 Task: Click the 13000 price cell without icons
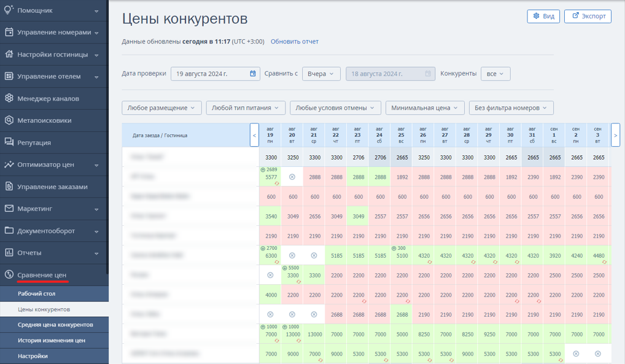tap(315, 334)
